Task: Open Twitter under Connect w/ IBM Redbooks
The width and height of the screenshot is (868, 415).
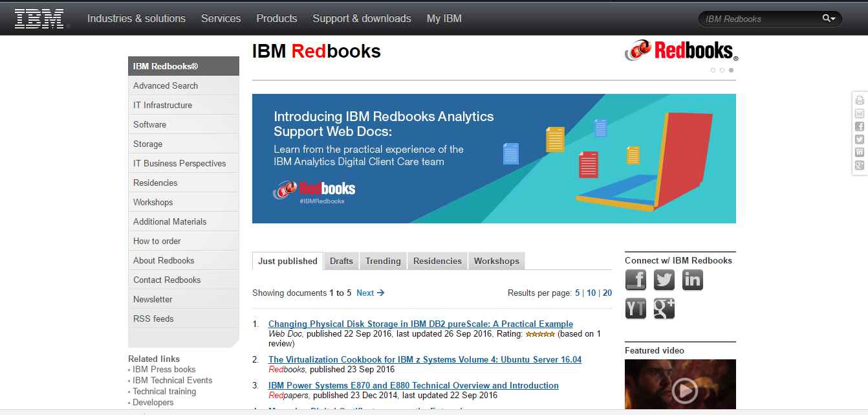Action: [x=664, y=280]
